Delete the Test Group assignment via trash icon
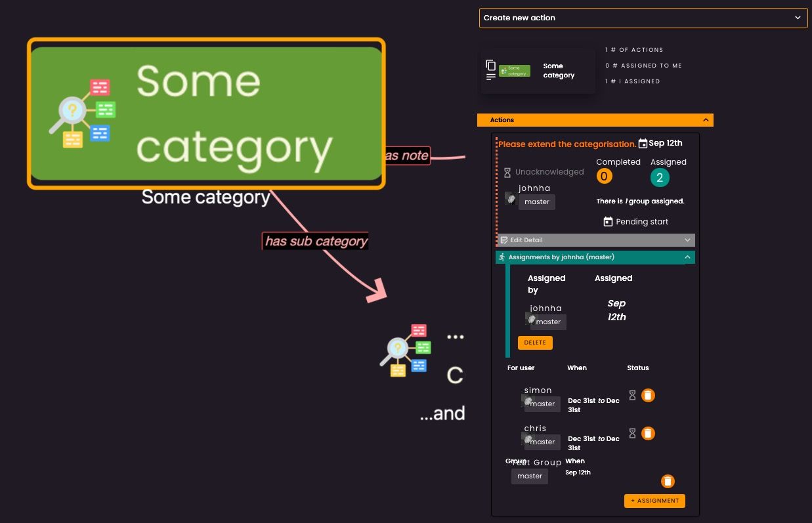Screen dimensions: 812x523 668,482
